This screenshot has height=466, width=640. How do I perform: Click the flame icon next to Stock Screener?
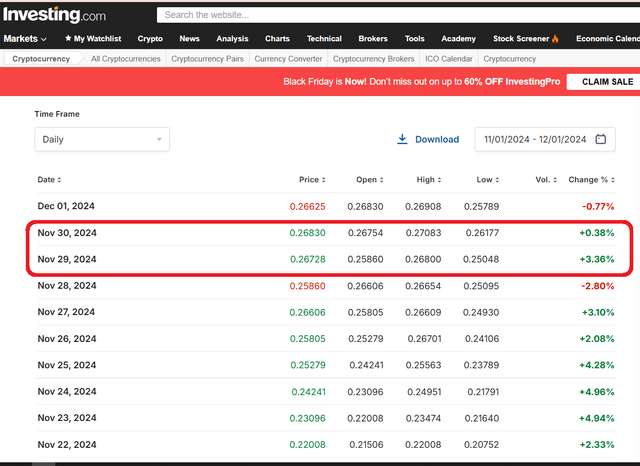(555, 39)
